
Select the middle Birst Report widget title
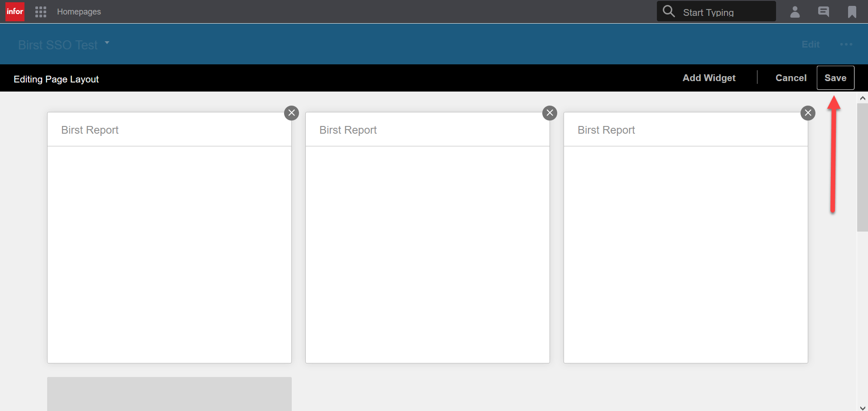click(348, 130)
